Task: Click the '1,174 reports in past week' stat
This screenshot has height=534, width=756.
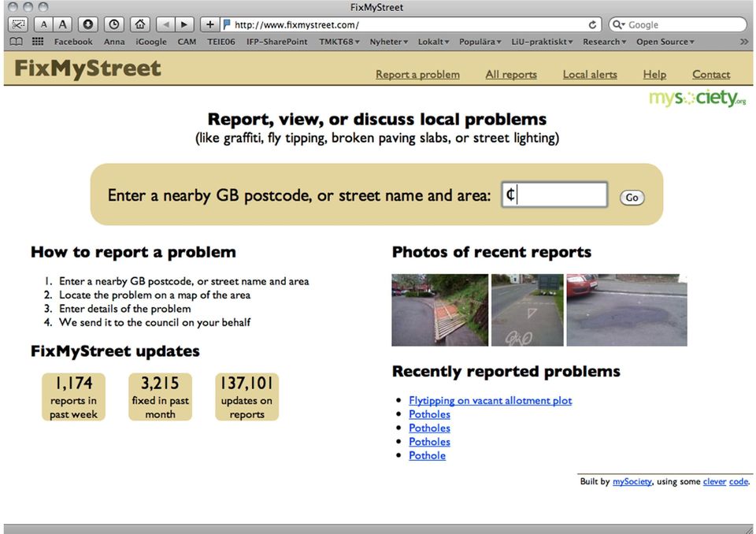Action: pyautogui.click(x=73, y=397)
